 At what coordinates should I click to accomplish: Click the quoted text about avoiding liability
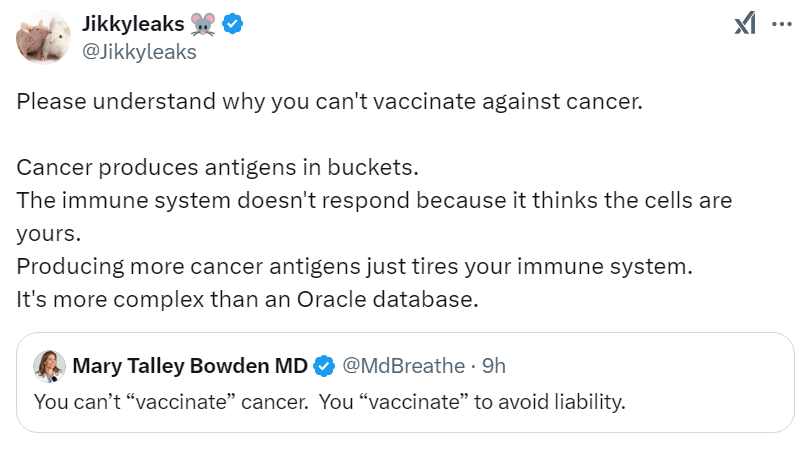[x=329, y=403]
